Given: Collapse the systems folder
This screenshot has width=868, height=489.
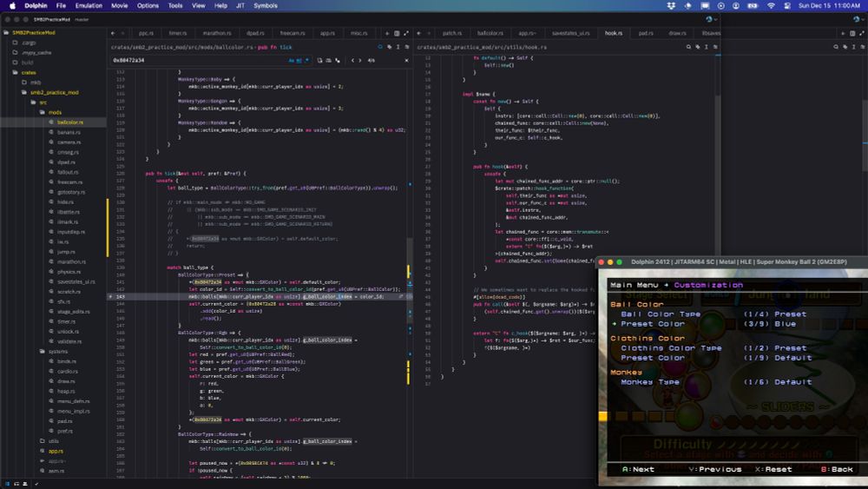Looking at the screenshot, I should [x=57, y=352].
